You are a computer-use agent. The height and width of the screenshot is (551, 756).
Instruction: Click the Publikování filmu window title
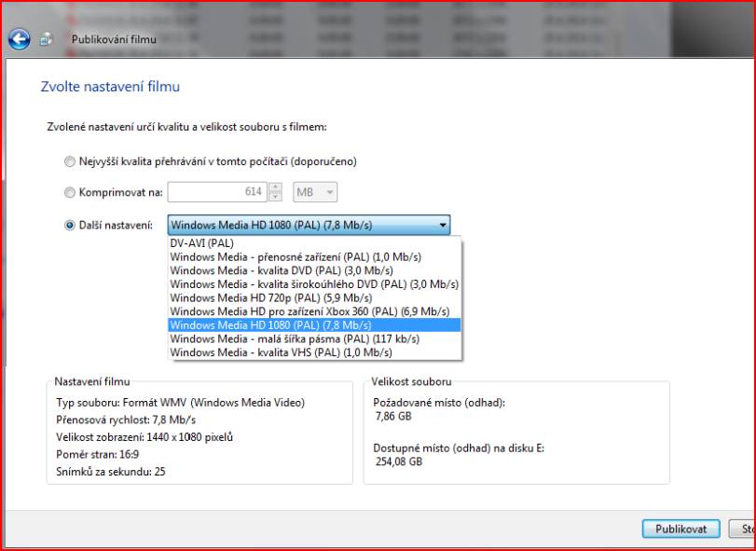(114, 39)
